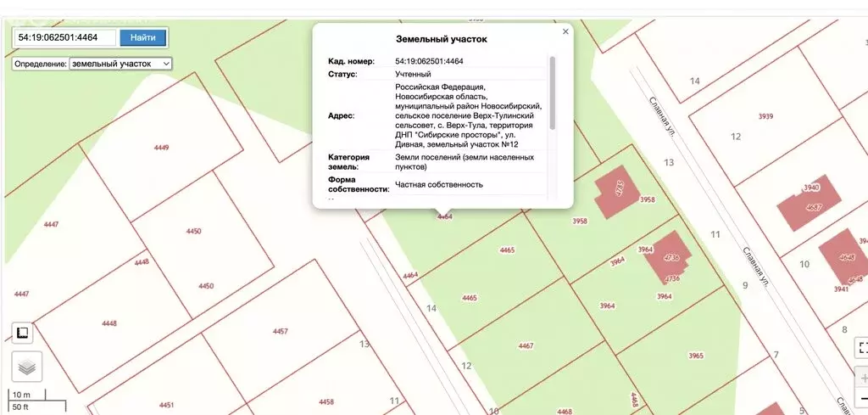Click parcel label 3941
The height and width of the screenshot is (415, 868).
tap(840, 289)
